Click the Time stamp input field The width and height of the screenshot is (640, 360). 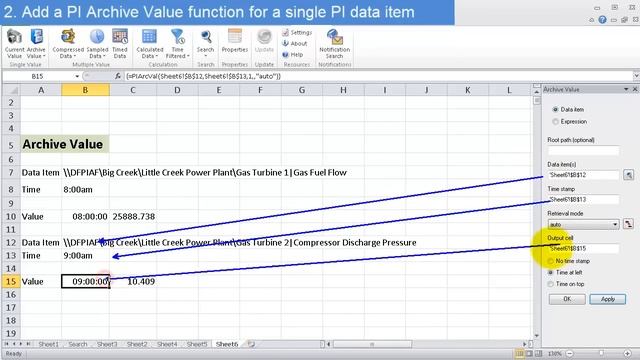coord(583,200)
